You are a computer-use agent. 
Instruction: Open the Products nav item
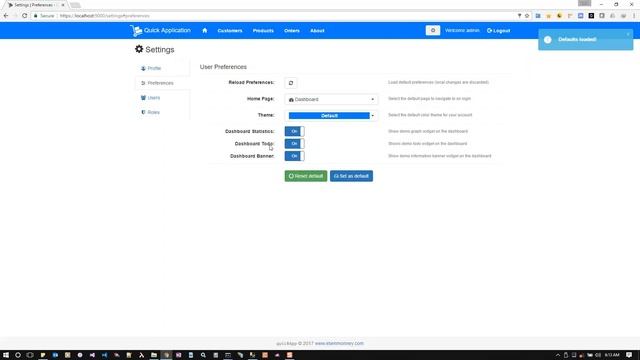[263, 31]
